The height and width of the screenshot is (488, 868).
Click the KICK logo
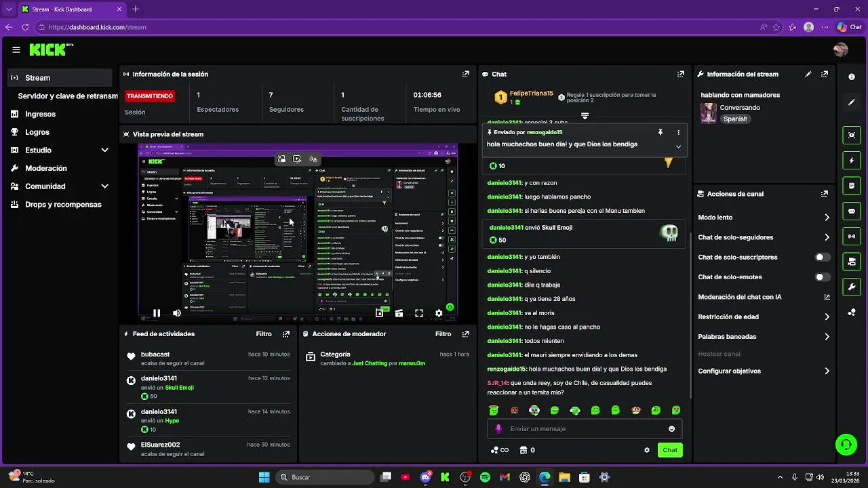[48, 49]
